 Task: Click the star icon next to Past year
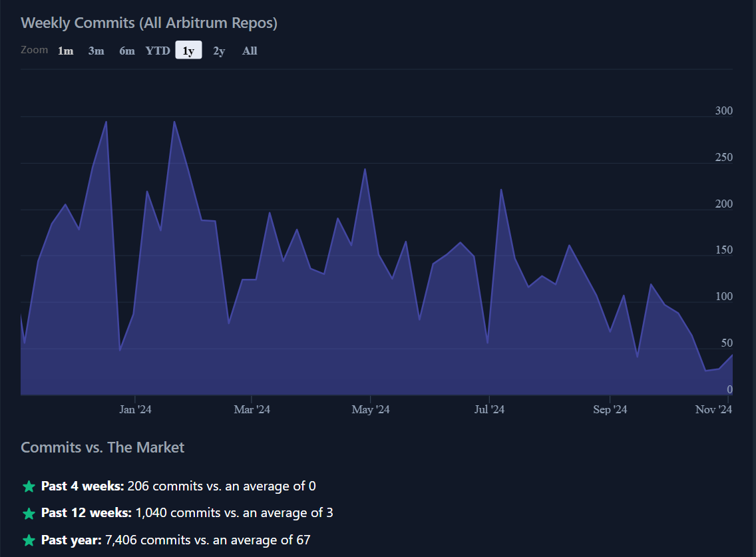tap(29, 540)
